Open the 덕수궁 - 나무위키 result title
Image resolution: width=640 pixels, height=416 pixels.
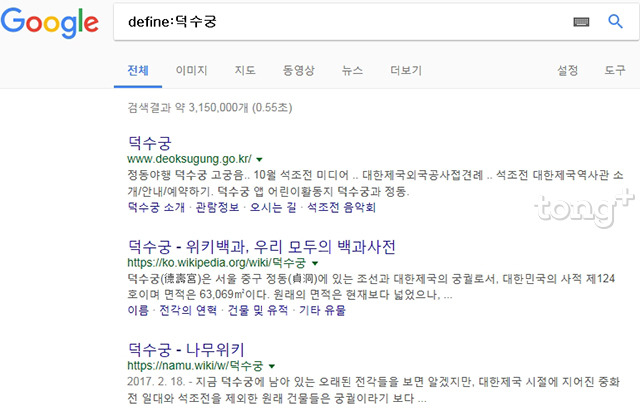[x=186, y=350]
